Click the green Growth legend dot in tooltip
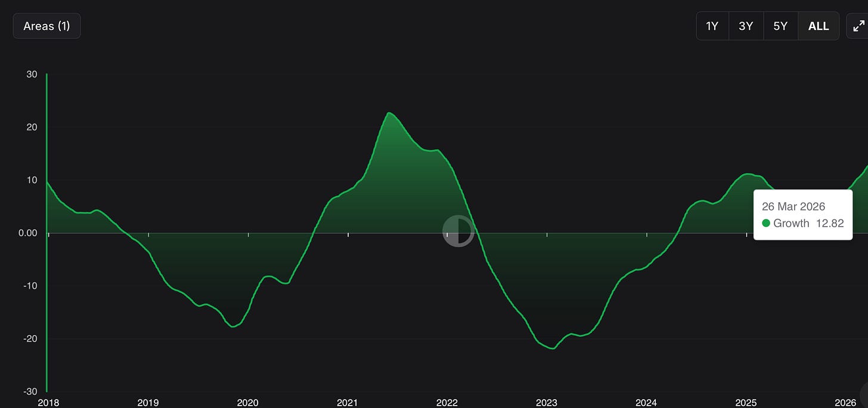The height and width of the screenshot is (408, 868). [x=766, y=223]
